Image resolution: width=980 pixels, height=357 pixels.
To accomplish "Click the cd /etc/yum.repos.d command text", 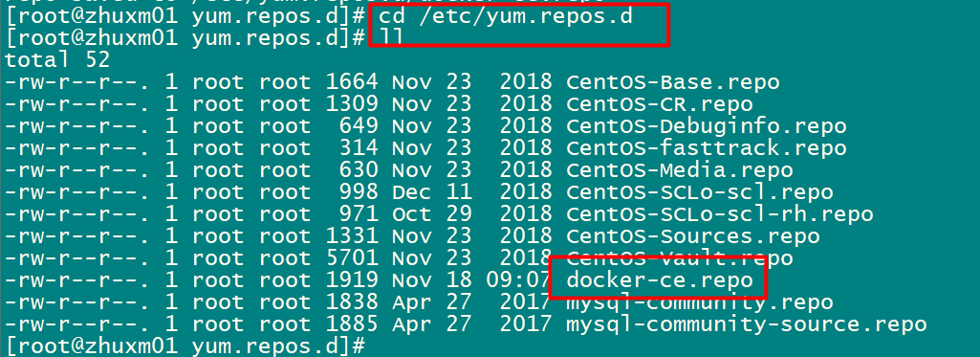I will [x=506, y=16].
